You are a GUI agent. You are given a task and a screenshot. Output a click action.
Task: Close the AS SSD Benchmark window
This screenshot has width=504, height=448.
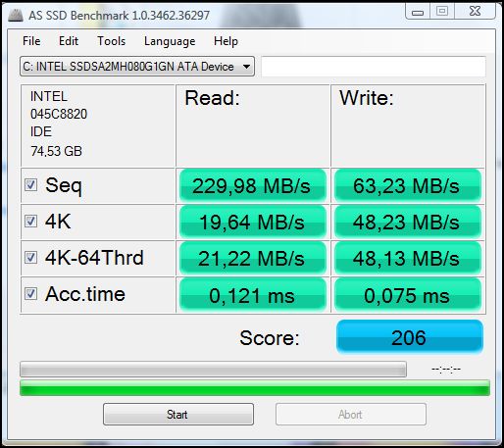475,12
